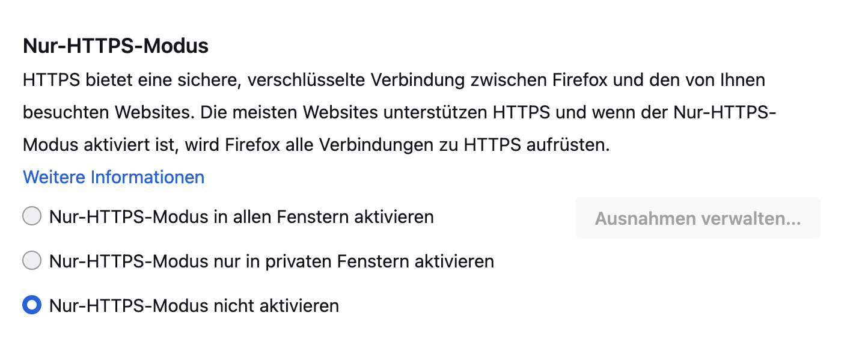Click label 'Nur-HTTPS-Modus in allen Fenstern aktivieren'
The width and height of the screenshot is (868, 345).
[241, 216]
